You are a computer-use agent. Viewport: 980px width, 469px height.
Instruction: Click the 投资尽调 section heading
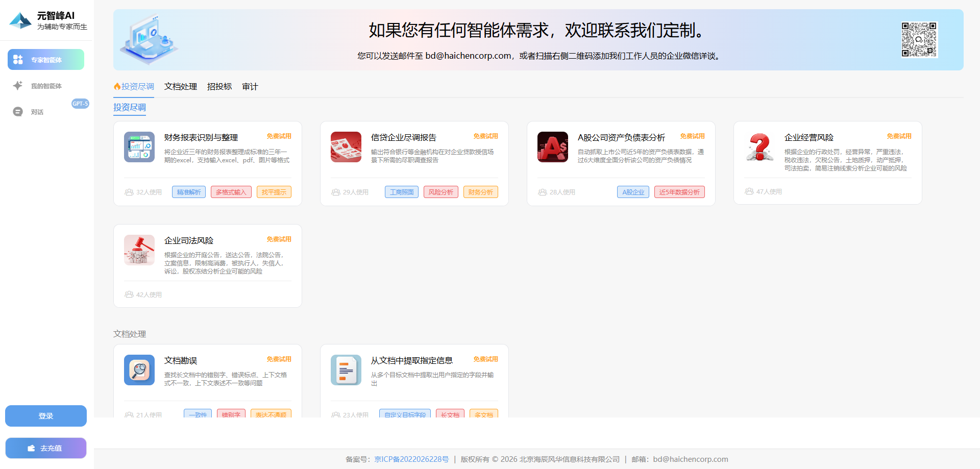coord(130,108)
